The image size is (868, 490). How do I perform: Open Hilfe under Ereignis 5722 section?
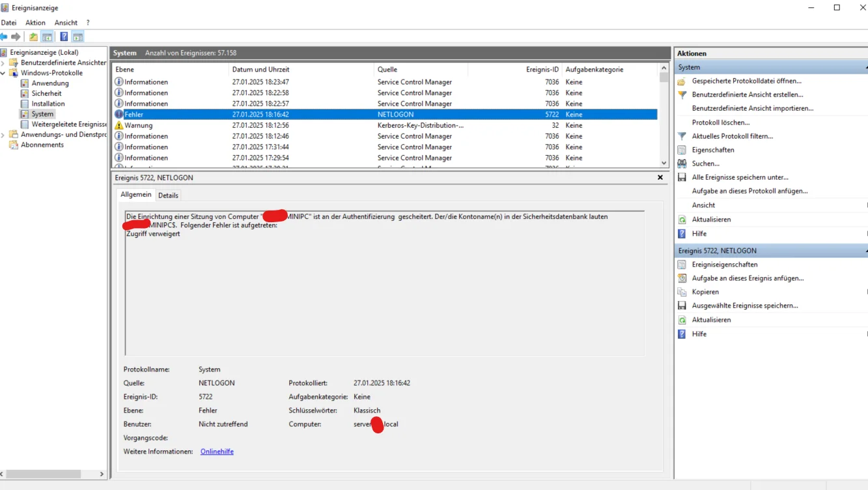(x=699, y=334)
